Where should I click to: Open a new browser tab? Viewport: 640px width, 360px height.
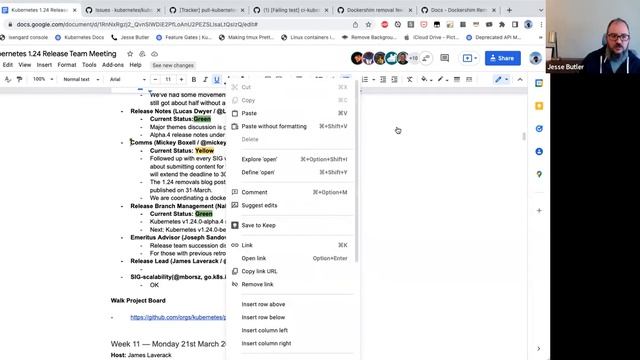coord(509,10)
